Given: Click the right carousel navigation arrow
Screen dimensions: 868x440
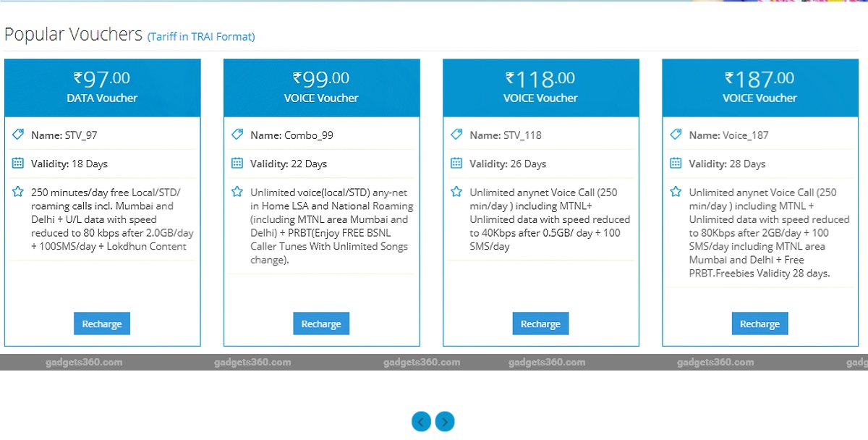Looking at the screenshot, I should coord(445,422).
